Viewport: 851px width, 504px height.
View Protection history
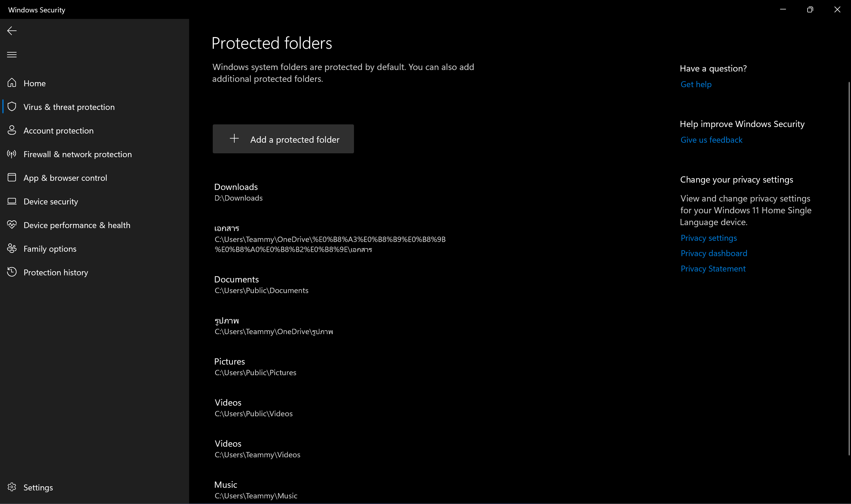[x=56, y=272]
